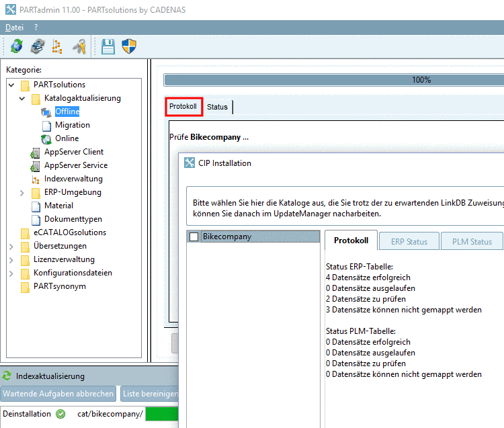Viewport: 504px width, 428px height.
Task: Click the blue-yellow shield toolbar icon
Action: [129, 46]
